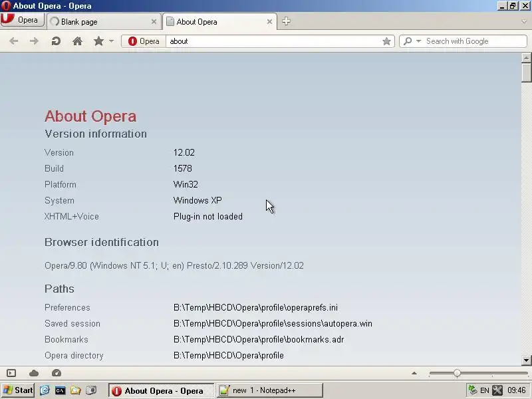Minimize the Opera window
532x399 pixels.
(x=502, y=6)
